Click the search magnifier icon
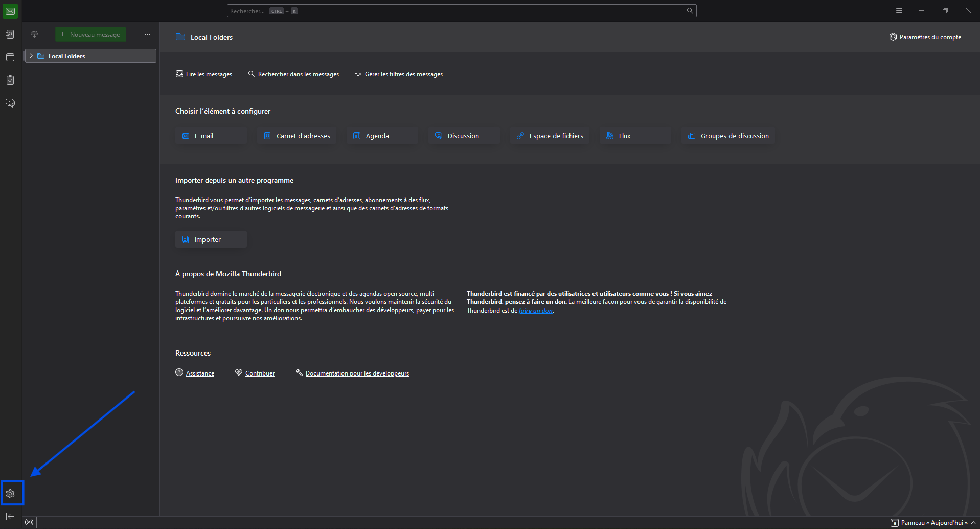Image resolution: width=980 pixels, height=529 pixels. coord(690,11)
